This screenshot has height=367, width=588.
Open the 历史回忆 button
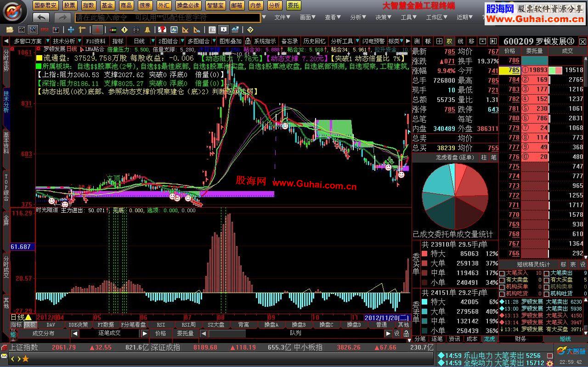point(315,41)
